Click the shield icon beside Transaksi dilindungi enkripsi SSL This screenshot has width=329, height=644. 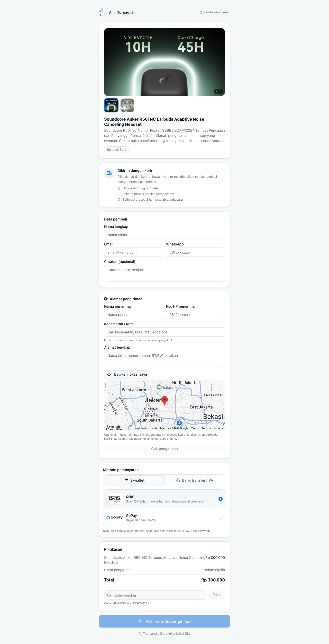(x=140, y=634)
